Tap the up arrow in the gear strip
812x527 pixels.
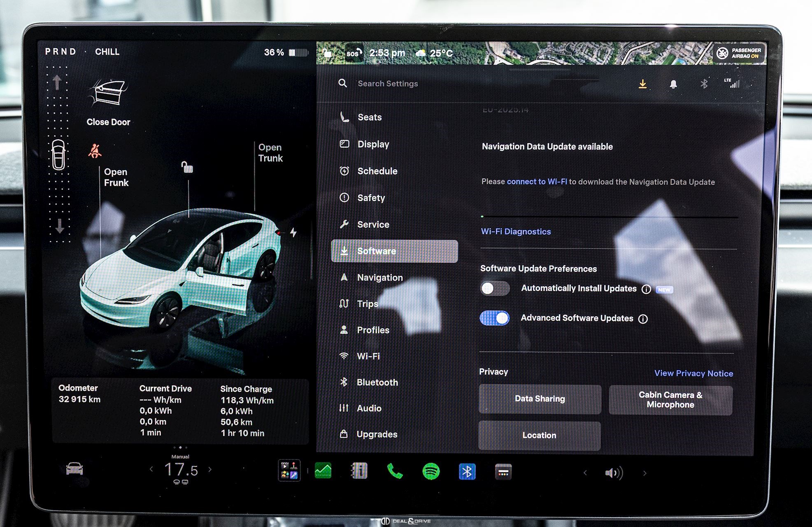pos(57,82)
